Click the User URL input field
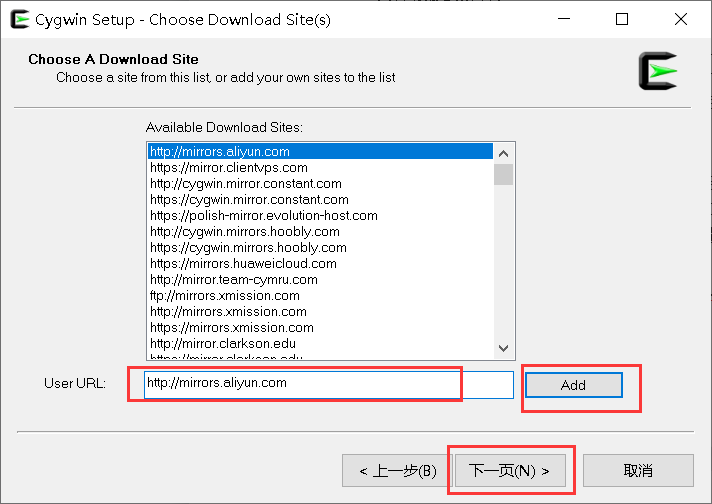The height and width of the screenshot is (504, 712). 329,385
